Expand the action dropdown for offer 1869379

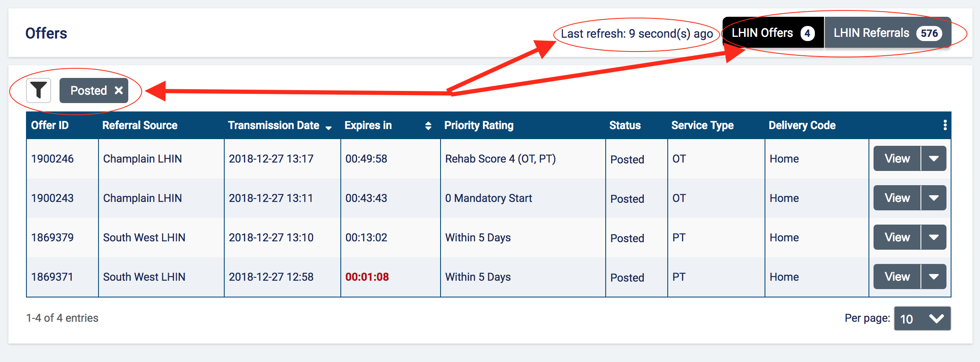pyautogui.click(x=934, y=237)
